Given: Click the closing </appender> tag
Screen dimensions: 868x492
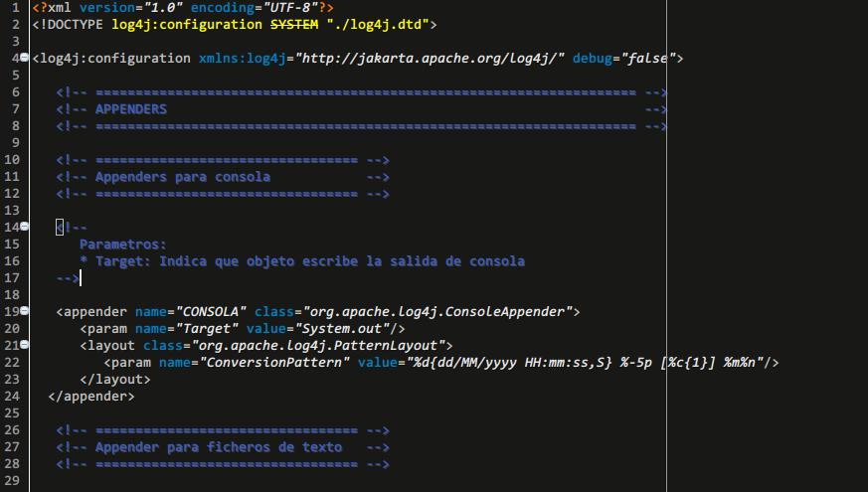Looking at the screenshot, I should (x=90, y=397).
